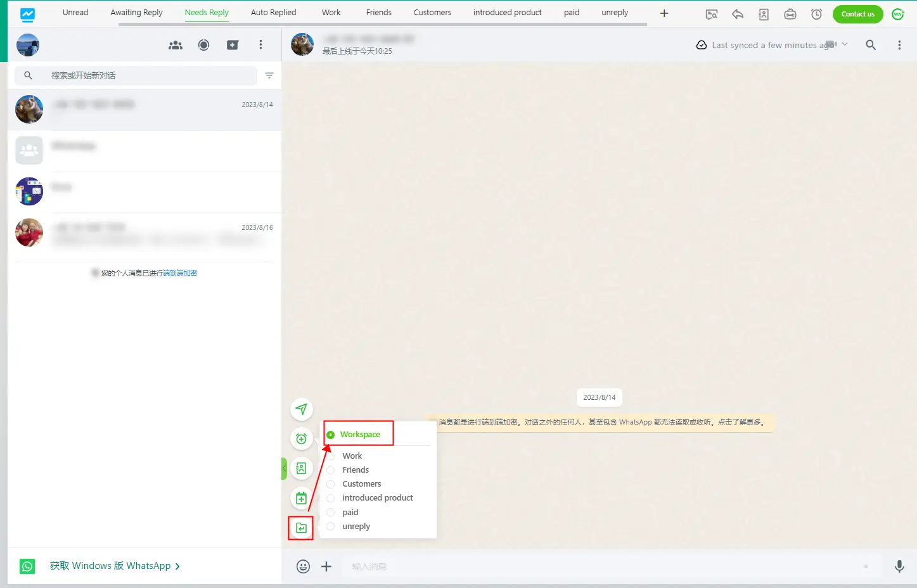Open the emoji picker in message bar

coord(303,566)
